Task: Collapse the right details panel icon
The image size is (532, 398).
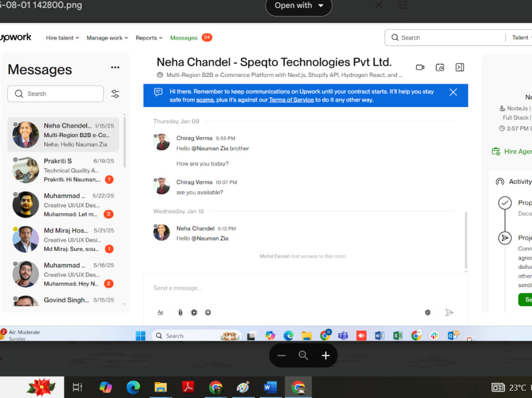Action: (460, 67)
